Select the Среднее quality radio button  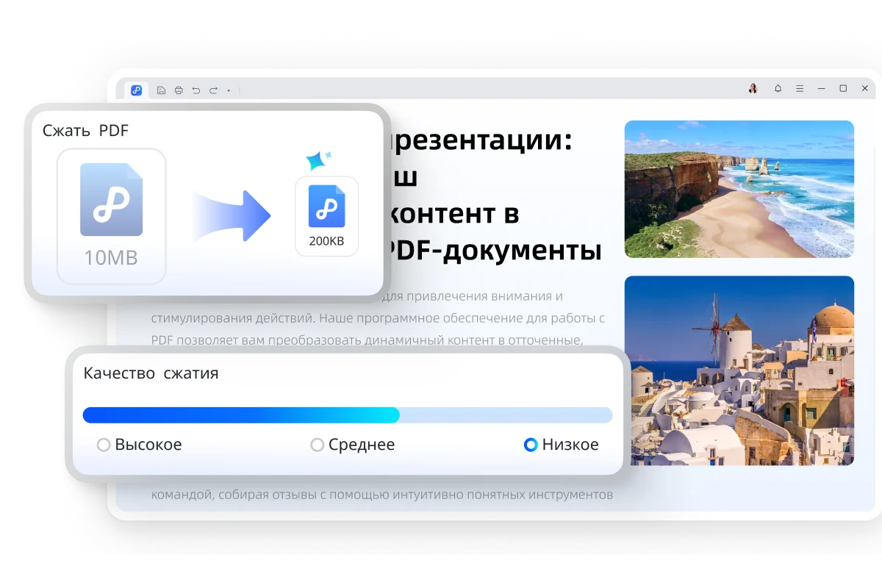[317, 445]
